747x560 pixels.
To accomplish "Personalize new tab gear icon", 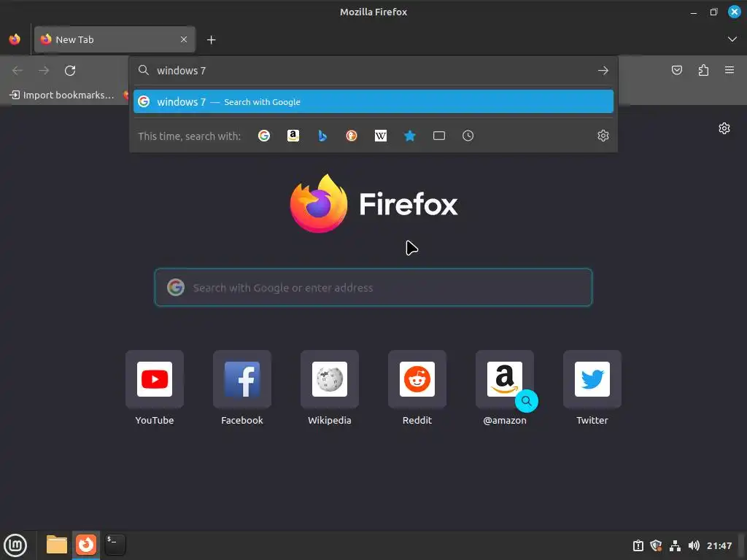I will tap(724, 128).
